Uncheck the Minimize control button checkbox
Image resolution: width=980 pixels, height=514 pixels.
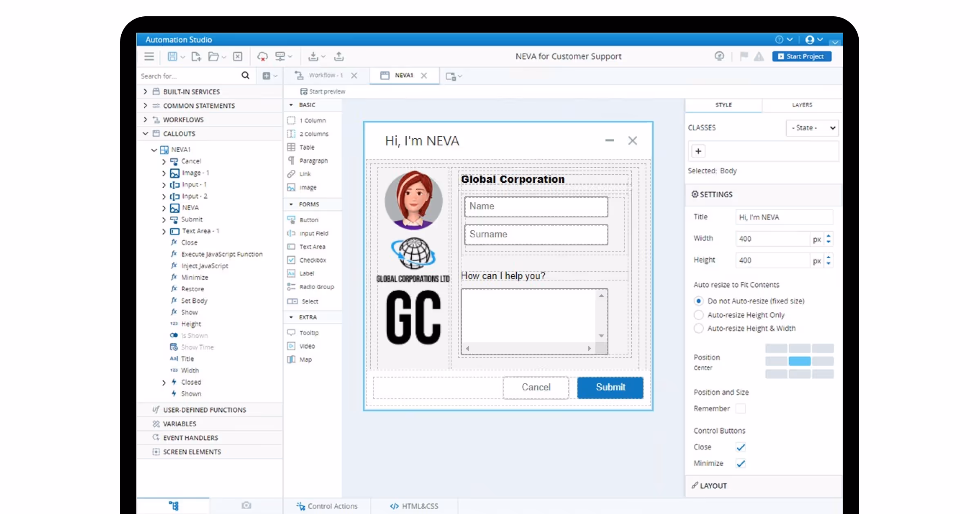[x=740, y=463]
